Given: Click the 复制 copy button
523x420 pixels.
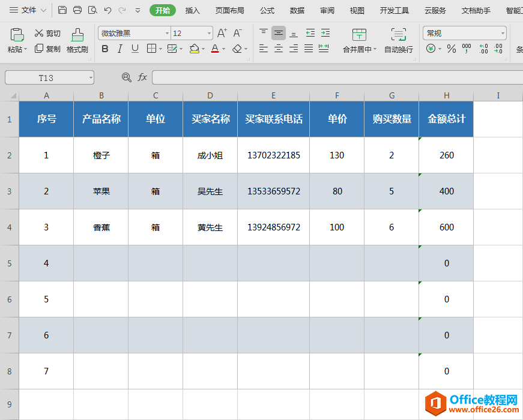Looking at the screenshot, I should (x=48, y=49).
